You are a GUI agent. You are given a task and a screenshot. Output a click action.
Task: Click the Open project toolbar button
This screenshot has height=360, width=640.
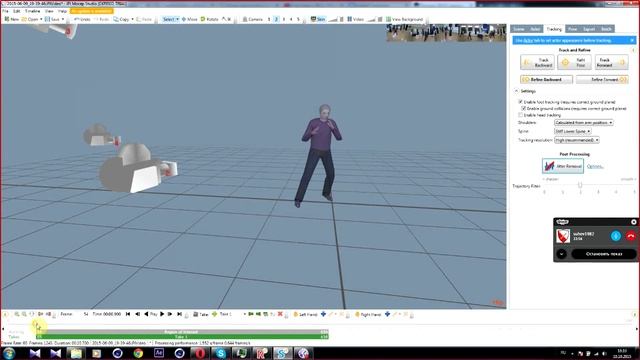(30, 19)
